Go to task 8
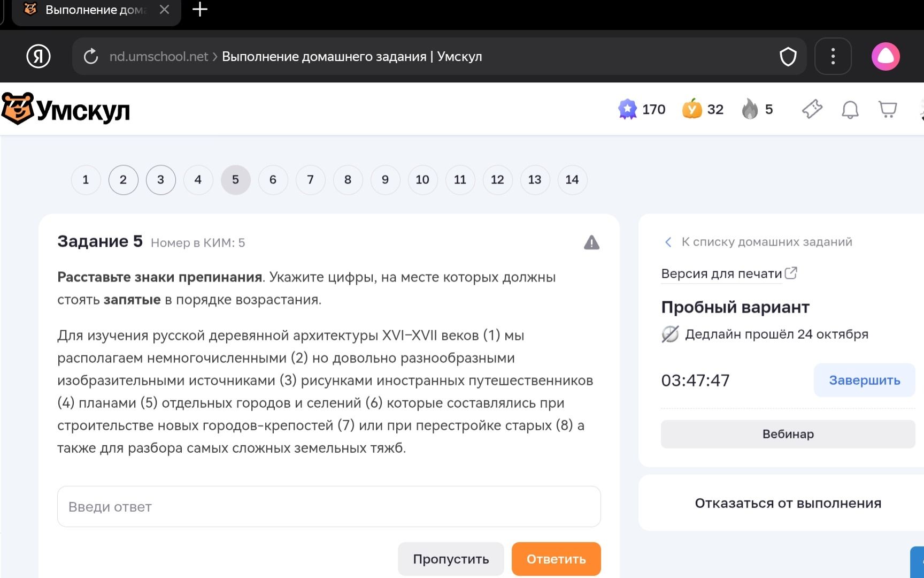This screenshot has height=578, width=924. (348, 180)
